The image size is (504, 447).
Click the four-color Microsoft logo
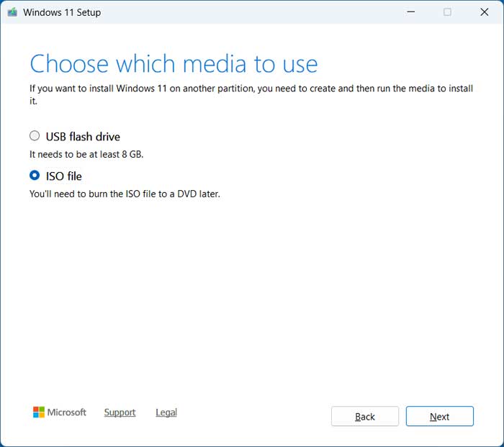tap(39, 412)
